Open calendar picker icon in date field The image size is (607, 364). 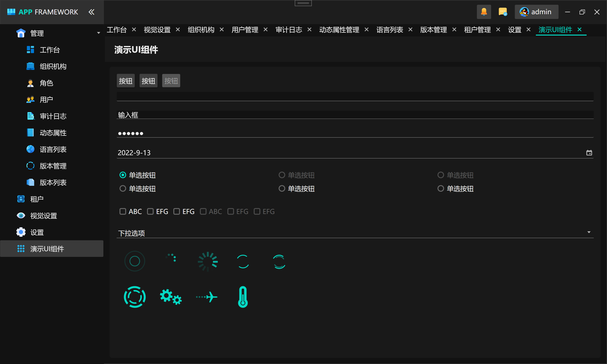(x=589, y=153)
